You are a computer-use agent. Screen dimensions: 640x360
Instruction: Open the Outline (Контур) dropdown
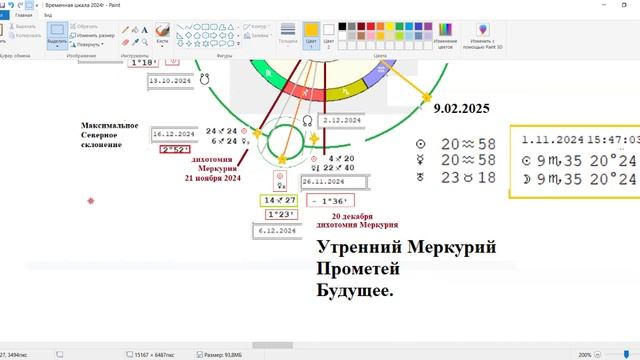pos(257,27)
